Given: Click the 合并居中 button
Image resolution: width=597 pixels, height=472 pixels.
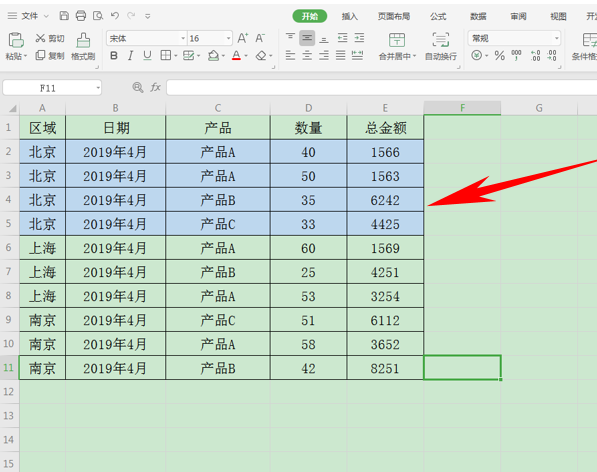Looking at the screenshot, I should [x=397, y=46].
